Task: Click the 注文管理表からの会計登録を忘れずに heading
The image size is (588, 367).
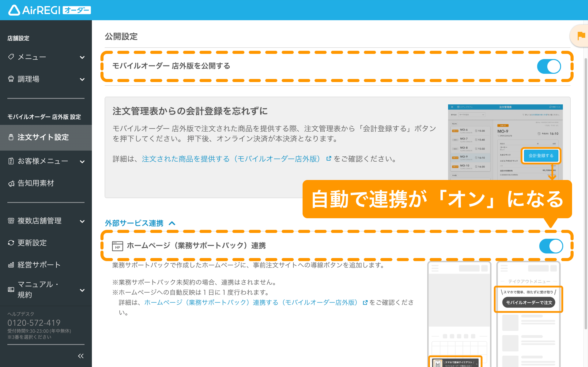Action: click(190, 111)
